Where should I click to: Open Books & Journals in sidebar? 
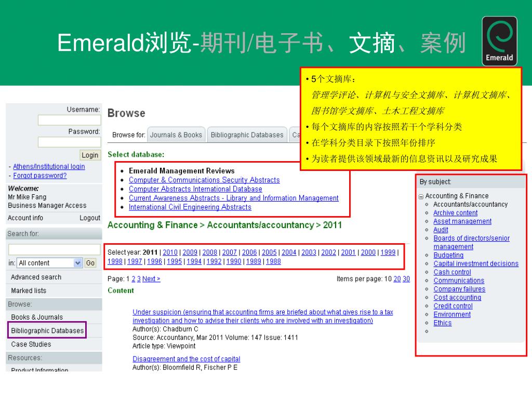coord(37,317)
